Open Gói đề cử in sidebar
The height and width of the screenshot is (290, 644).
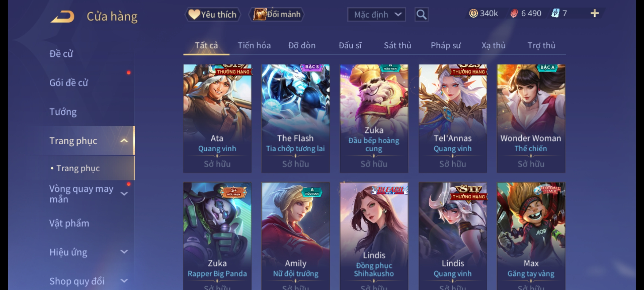pyautogui.click(x=69, y=83)
